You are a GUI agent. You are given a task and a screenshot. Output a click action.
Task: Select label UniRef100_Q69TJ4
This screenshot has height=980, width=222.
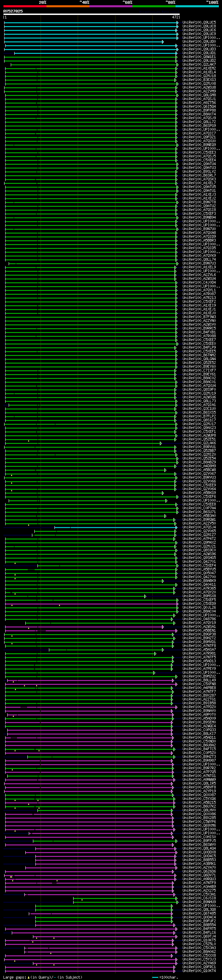(199, 936)
